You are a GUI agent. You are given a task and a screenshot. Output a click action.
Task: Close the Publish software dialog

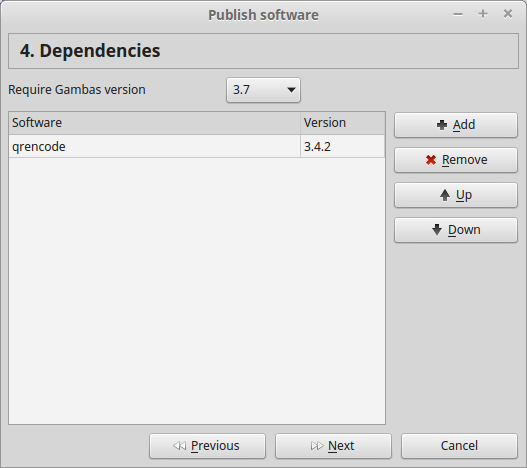(x=508, y=14)
